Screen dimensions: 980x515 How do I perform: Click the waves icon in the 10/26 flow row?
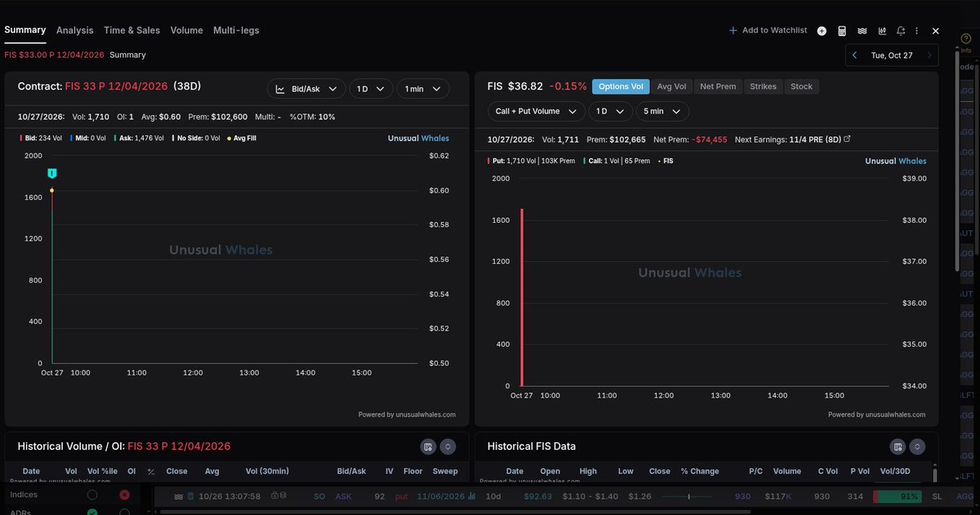(x=179, y=496)
